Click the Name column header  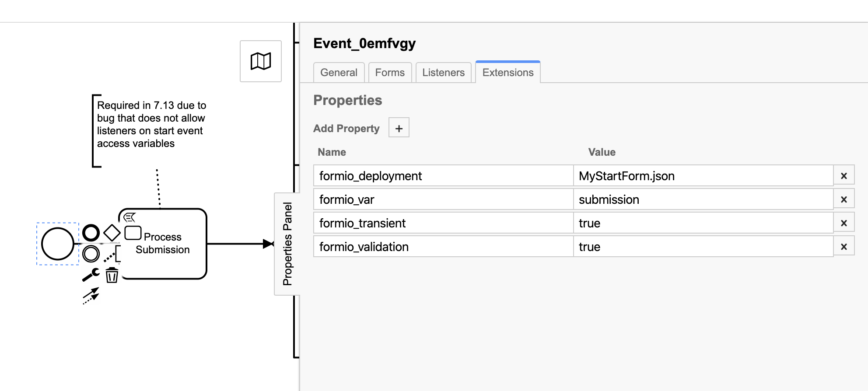click(x=332, y=152)
